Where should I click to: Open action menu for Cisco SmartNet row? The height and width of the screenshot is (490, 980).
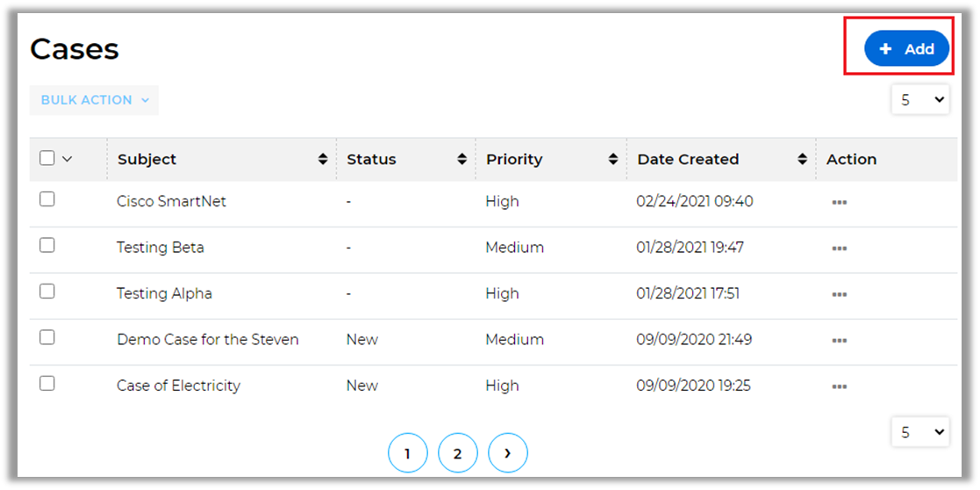[x=839, y=202]
